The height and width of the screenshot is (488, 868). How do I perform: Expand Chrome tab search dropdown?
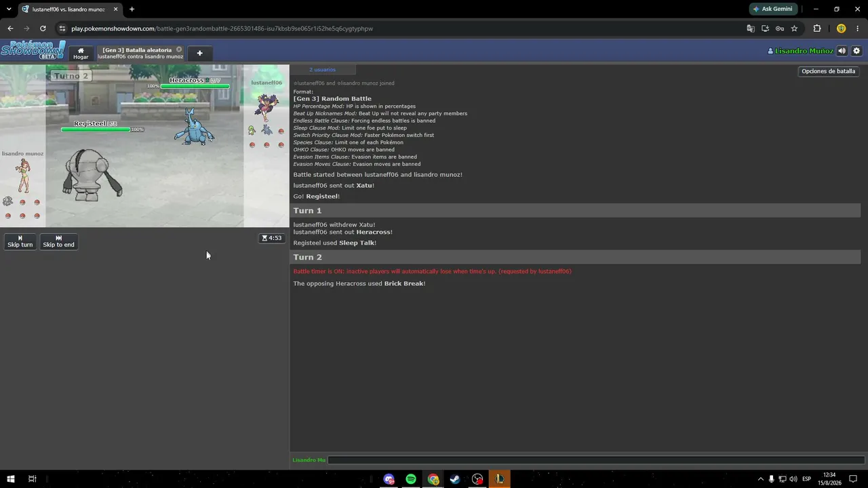(x=9, y=9)
